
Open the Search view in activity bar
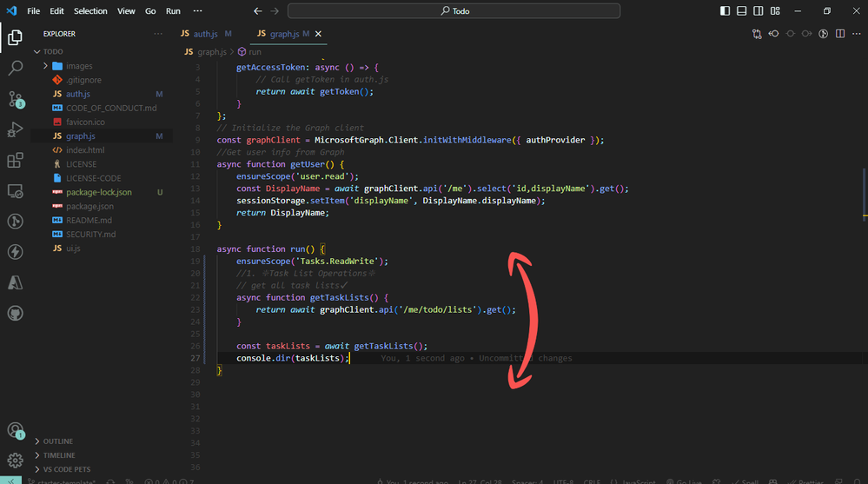point(15,68)
